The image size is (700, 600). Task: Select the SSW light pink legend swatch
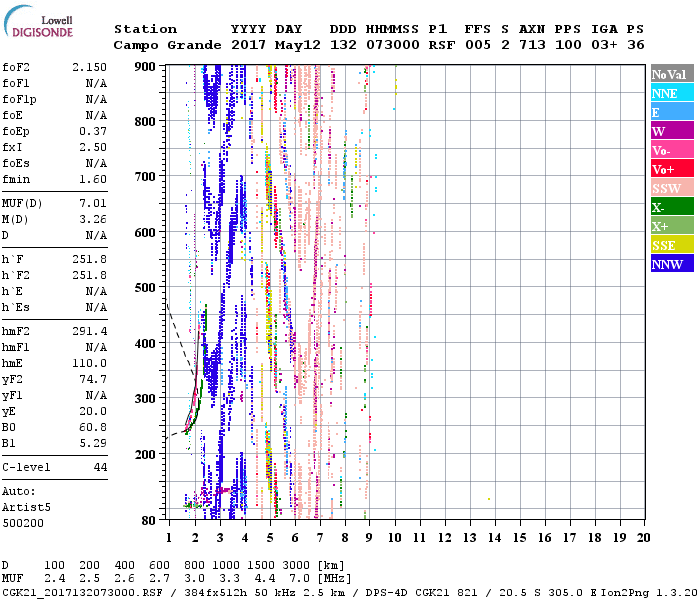(x=672, y=188)
